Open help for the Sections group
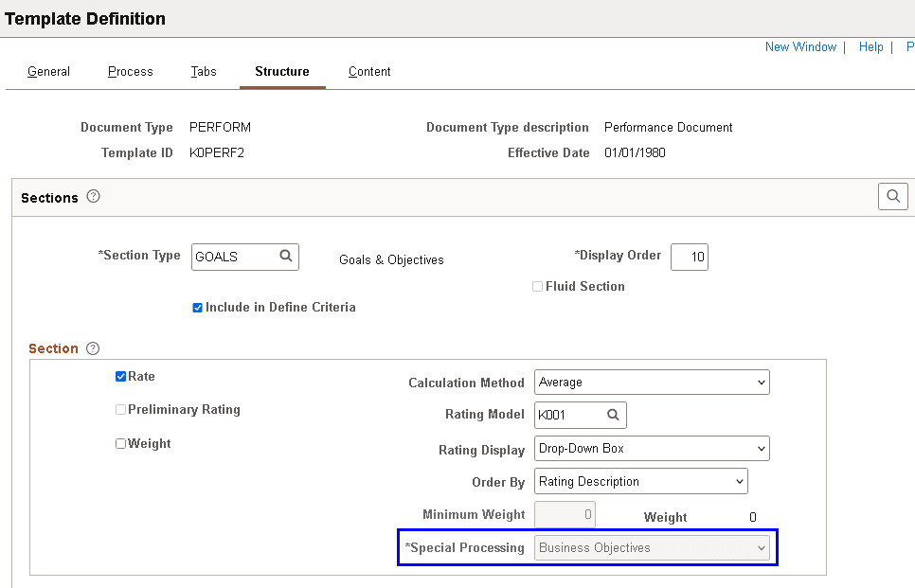Image resolution: width=915 pixels, height=588 pixels. [x=92, y=196]
